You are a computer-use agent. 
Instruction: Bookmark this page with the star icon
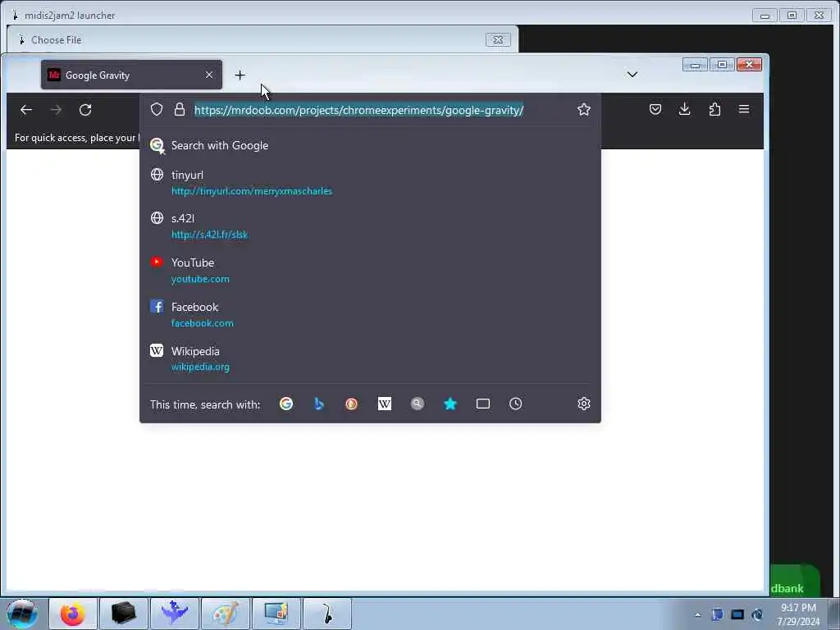point(584,109)
